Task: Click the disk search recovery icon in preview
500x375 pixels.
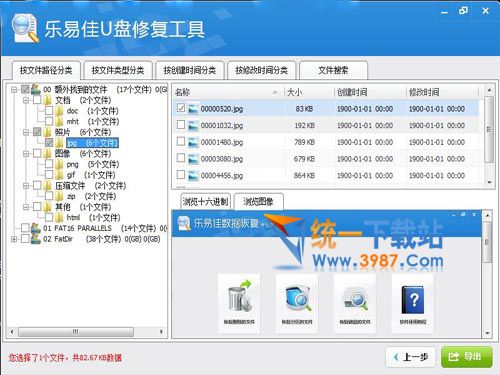Action: tap(355, 298)
